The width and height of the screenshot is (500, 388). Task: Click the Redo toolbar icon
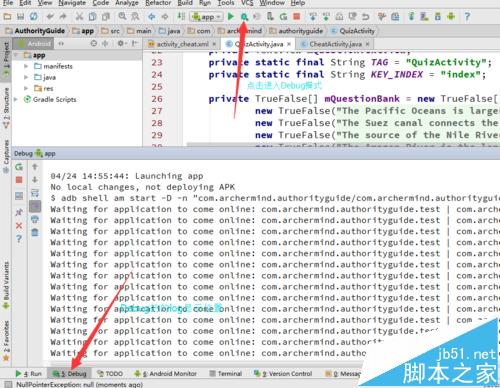click(63, 16)
